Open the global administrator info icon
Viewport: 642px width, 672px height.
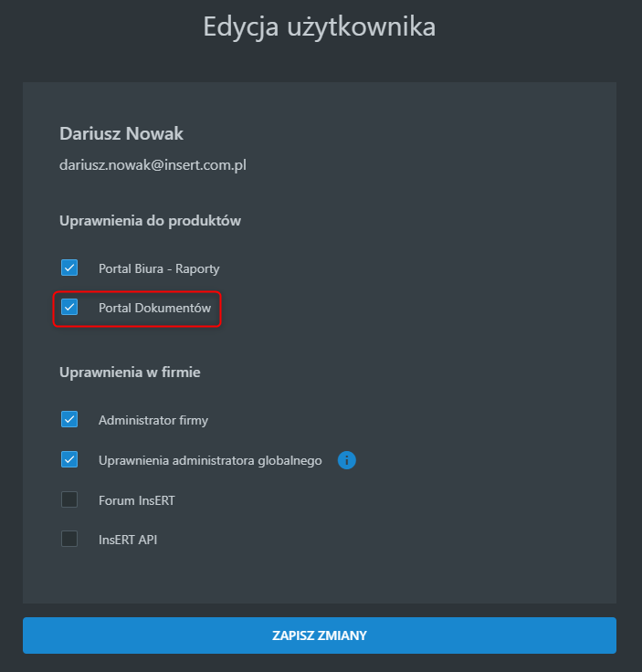346,460
